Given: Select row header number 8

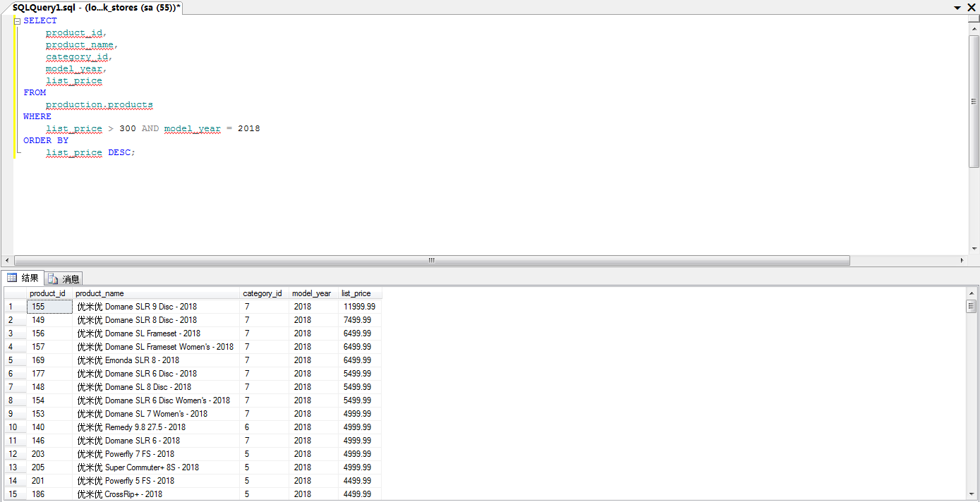Looking at the screenshot, I should [16, 400].
